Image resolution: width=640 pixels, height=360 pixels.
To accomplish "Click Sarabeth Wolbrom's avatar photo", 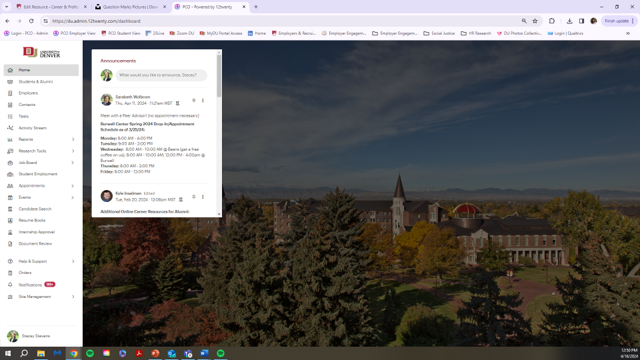I will (x=107, y=100).
